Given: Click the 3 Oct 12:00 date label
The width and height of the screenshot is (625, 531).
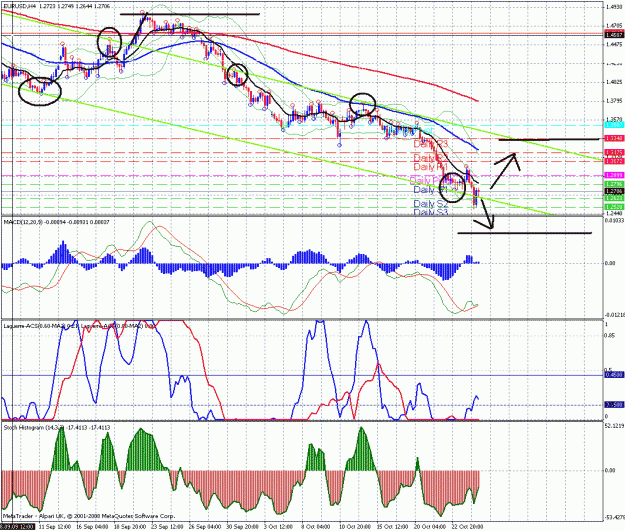Looking at the screenshot, I should pos(280,527).
